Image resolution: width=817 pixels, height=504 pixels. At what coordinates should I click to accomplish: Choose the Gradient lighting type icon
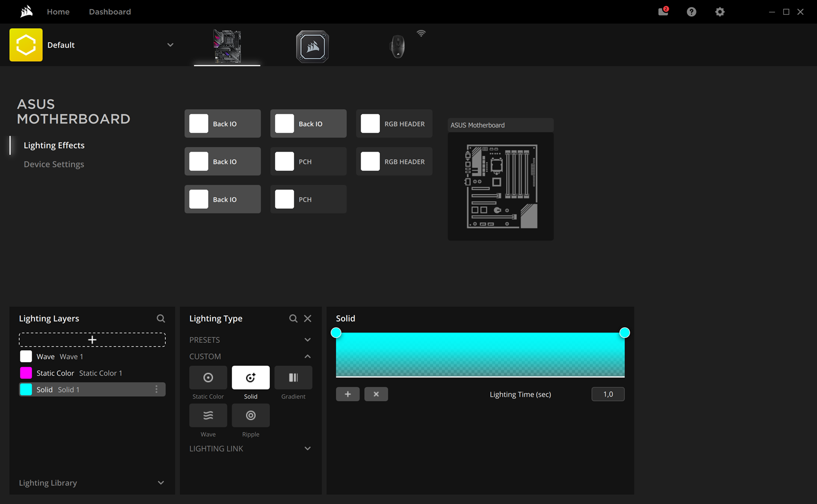[294, 377]
